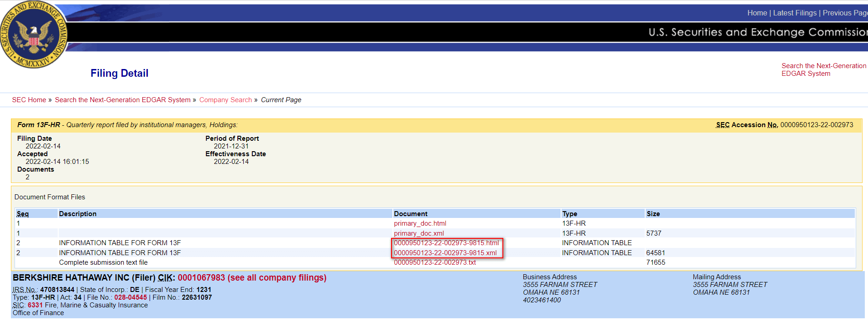Screen dimensions: 868x321
Task: Select IRS No. 470813844
Action: click(x=57, y=290)
